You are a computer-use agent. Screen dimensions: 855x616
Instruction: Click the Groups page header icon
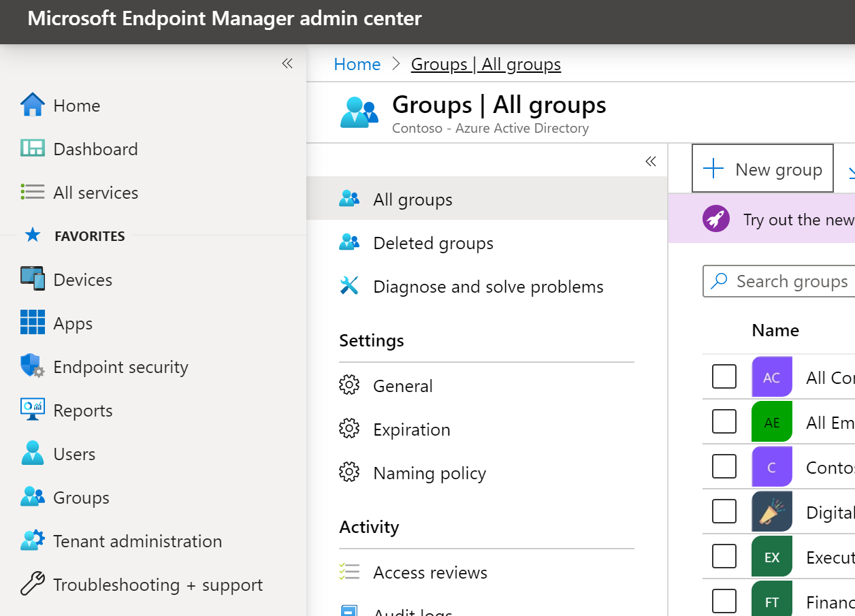point(359,112)
